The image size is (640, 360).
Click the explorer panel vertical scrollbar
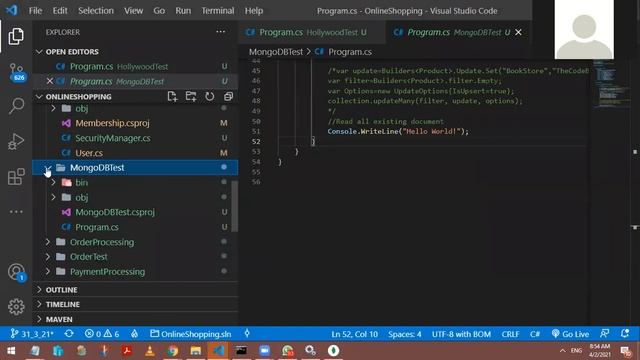tap(234, 206)
